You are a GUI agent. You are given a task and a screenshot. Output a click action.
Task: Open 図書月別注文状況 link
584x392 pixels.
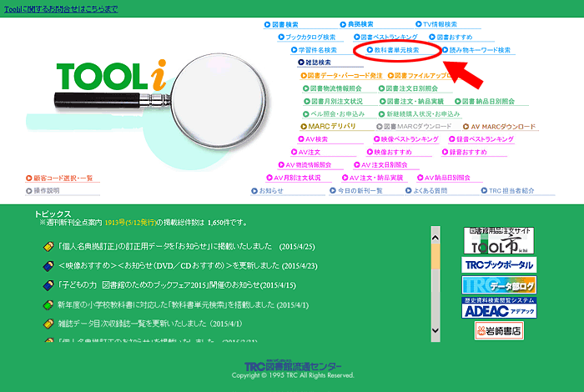(334, 101)
